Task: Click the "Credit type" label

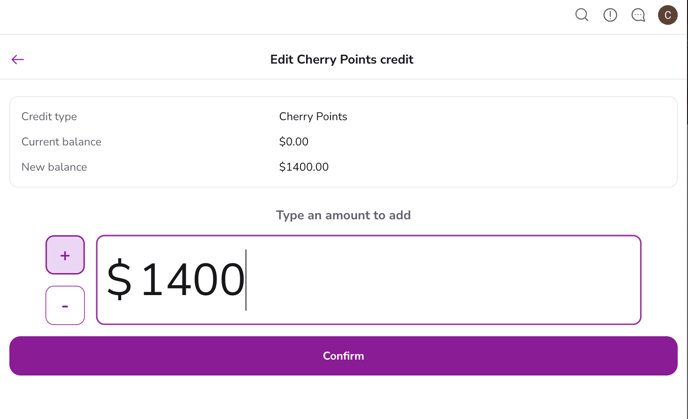Action: click(49, 117)
